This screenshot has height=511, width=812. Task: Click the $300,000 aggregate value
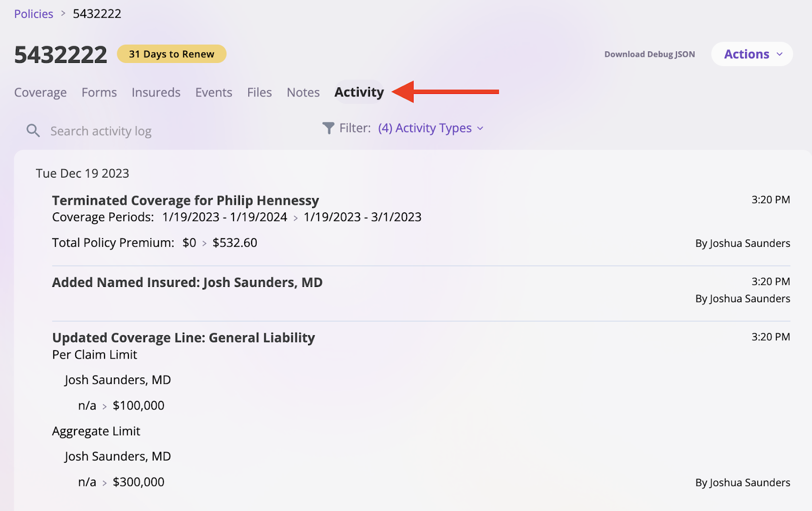(x=139, y=482)
